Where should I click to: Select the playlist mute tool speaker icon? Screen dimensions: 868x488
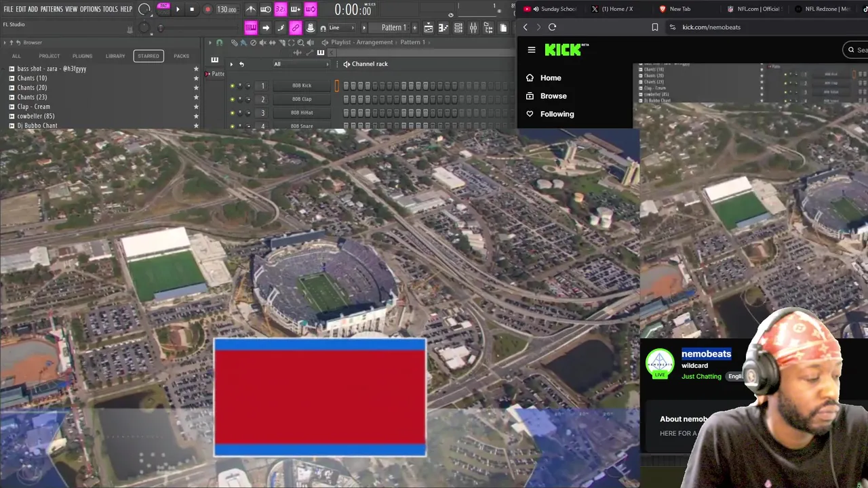[263, 43]
